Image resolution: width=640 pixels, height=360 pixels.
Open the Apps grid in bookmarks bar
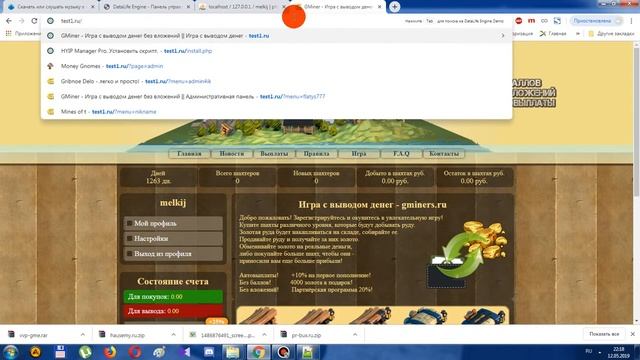pos(9,33)
